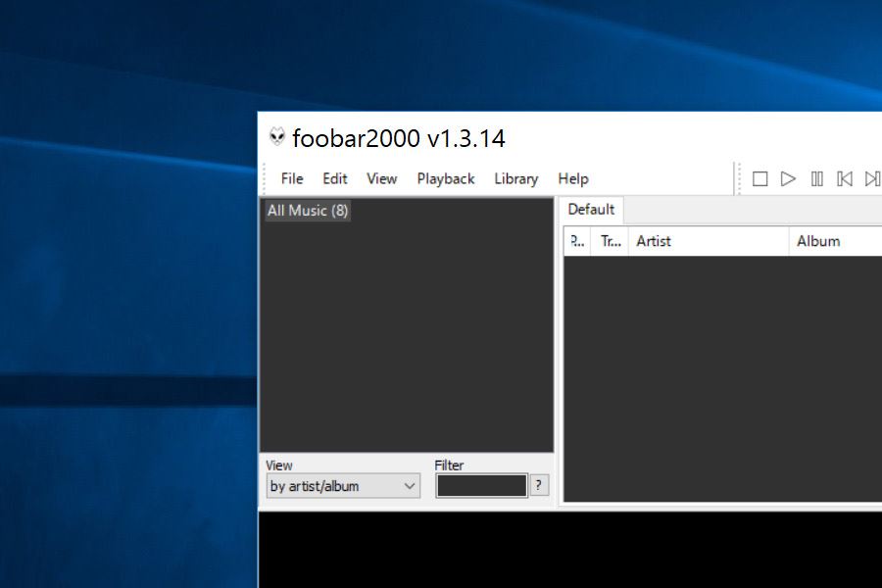Skip to the previous track

click(844, 178)
